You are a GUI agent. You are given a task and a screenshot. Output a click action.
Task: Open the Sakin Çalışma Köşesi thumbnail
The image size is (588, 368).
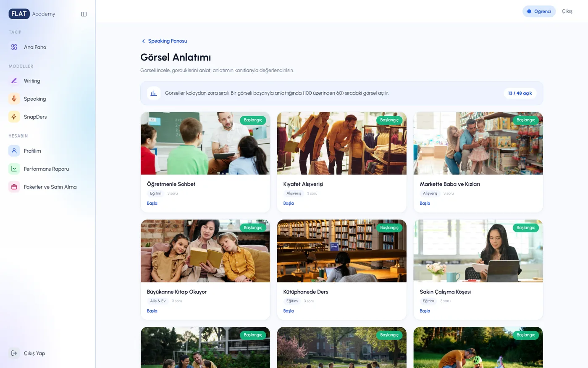click(478, 251)
